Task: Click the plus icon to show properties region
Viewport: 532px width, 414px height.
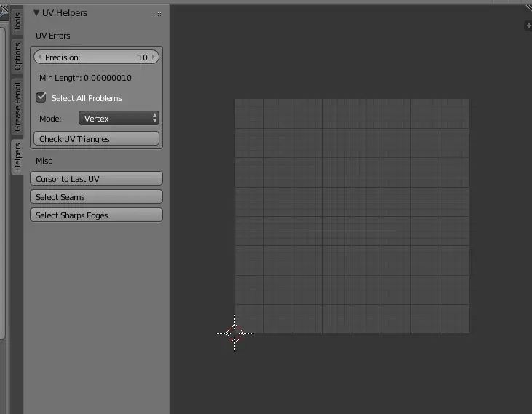Action: 528,25
